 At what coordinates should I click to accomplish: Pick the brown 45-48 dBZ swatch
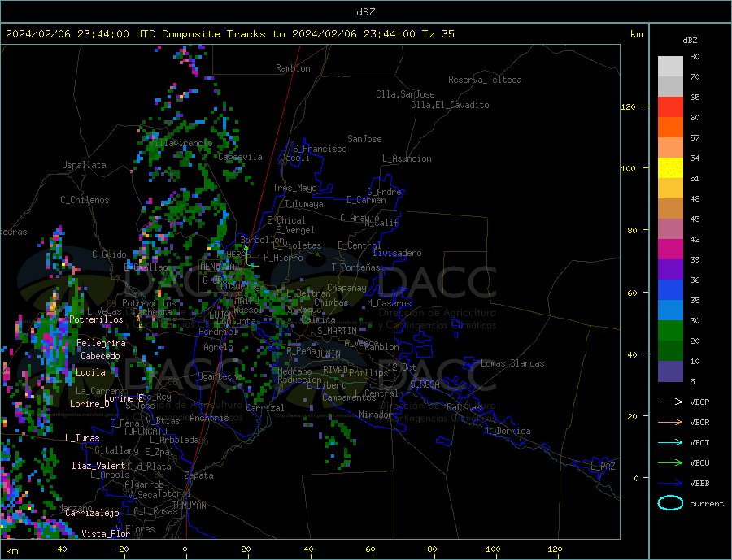670,209
